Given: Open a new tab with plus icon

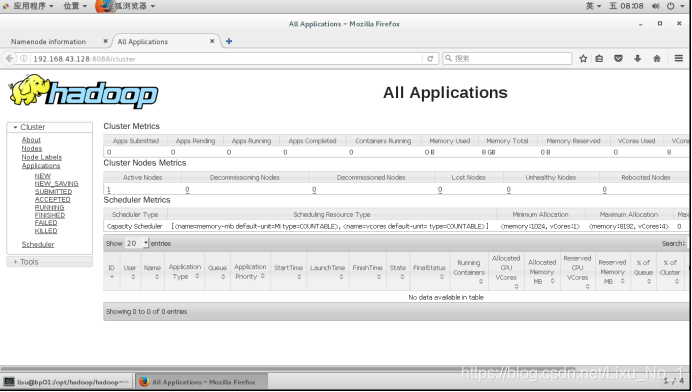Looking at the screenshot, I should [229, 41].
